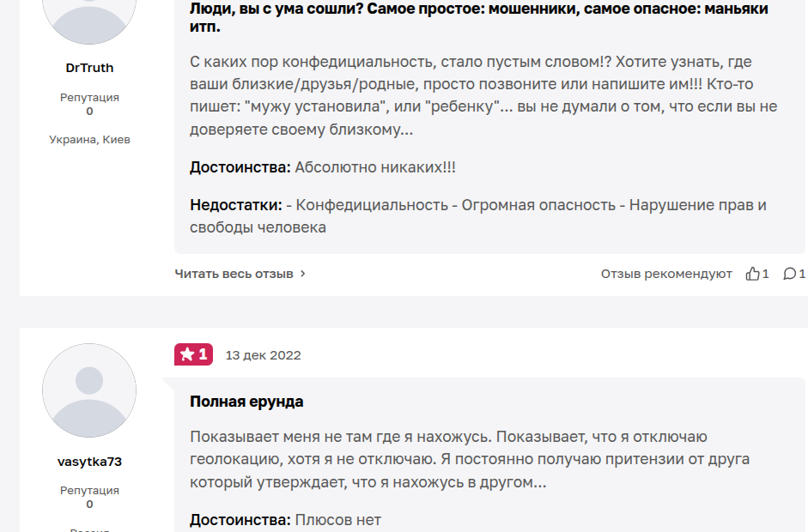Expand the review using the chevron arrow
The height and width of the screenshot is (532, 808).
[303, 274]
